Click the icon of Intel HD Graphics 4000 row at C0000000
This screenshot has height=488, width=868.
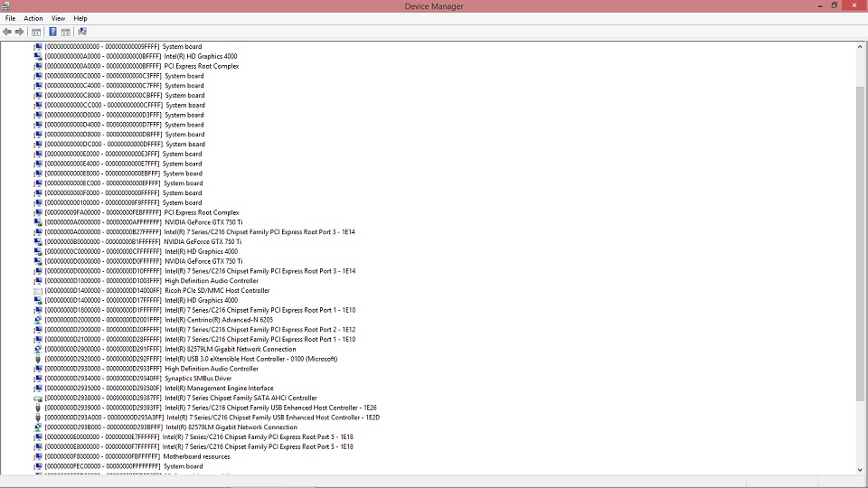(x=38, y=252)
